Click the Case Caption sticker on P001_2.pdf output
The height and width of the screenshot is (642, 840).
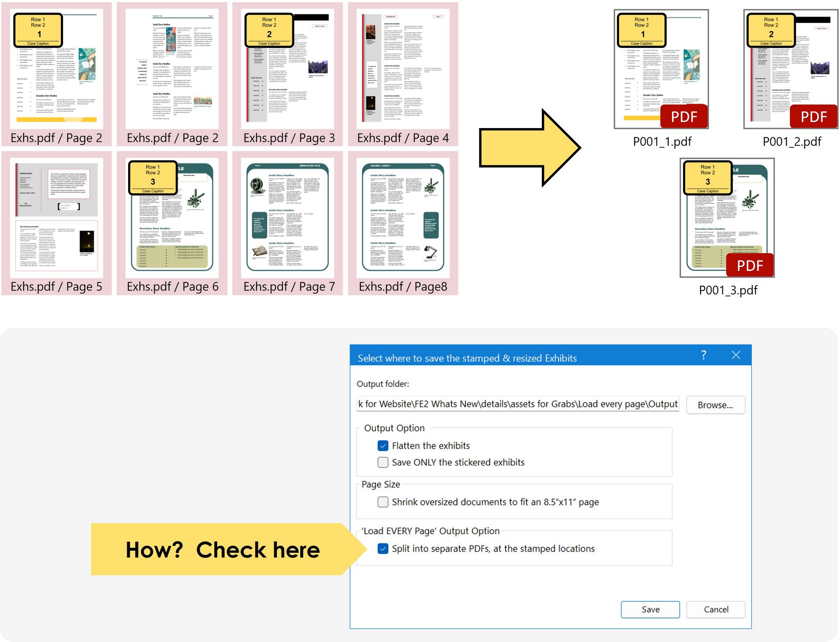772,43
